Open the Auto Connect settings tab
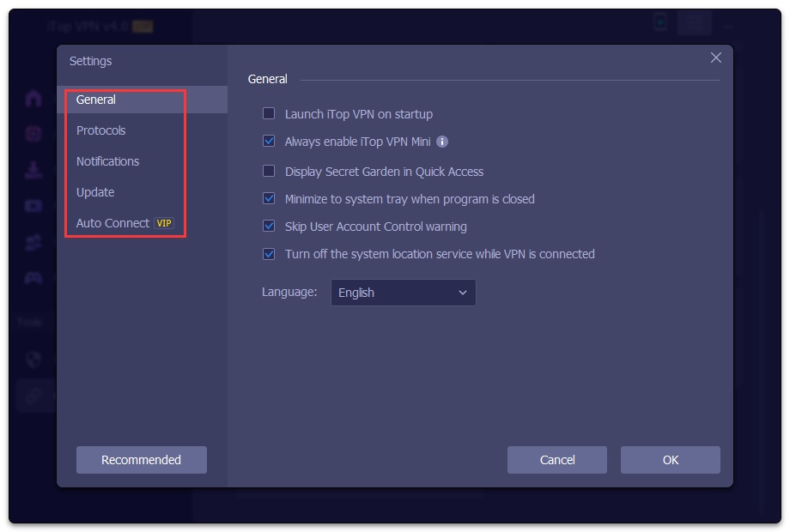 click(x=112, y=223)
